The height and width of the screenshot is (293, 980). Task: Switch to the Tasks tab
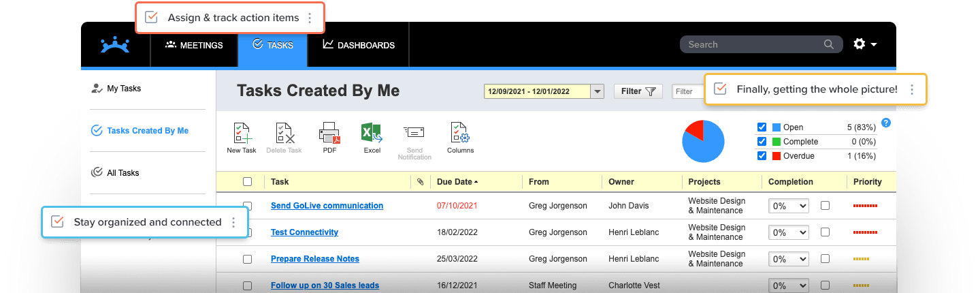point(272,45)
